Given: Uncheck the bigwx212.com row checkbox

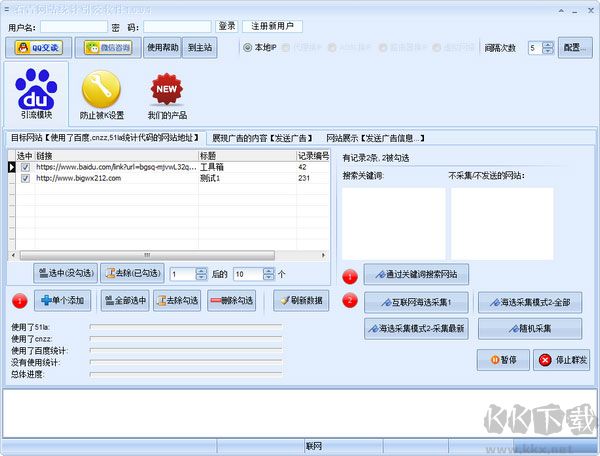Looking at the screenshot, I should [25, 178].
